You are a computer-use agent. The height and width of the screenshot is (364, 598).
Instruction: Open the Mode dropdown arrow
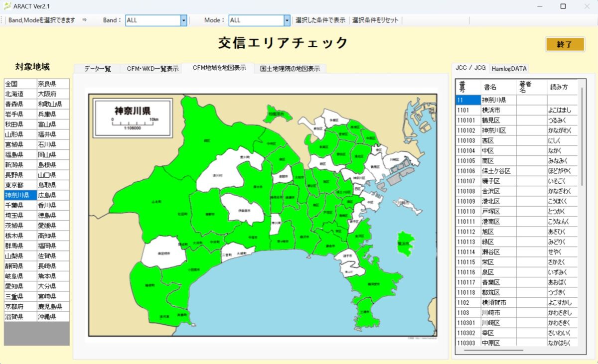[x=287, y=20]
